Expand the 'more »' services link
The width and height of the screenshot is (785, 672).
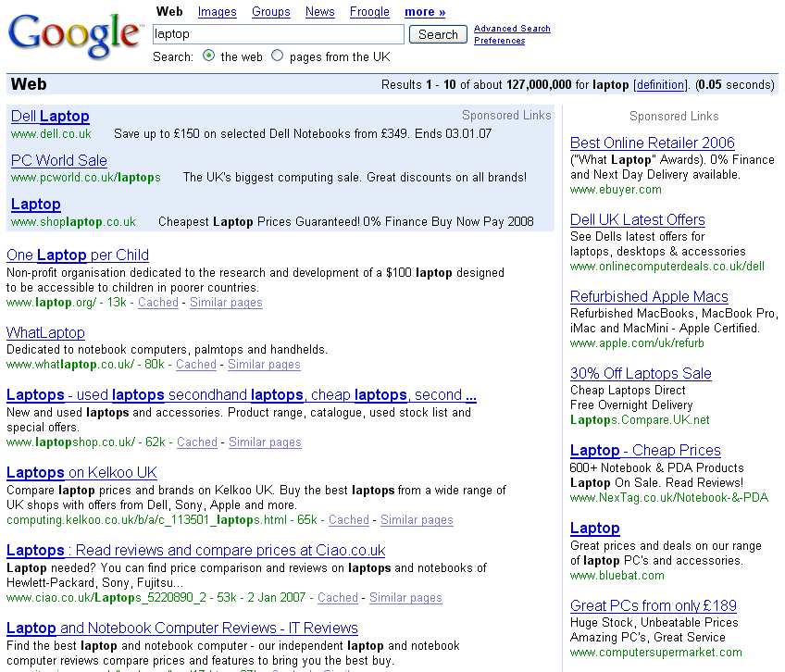tap(425, 11)
